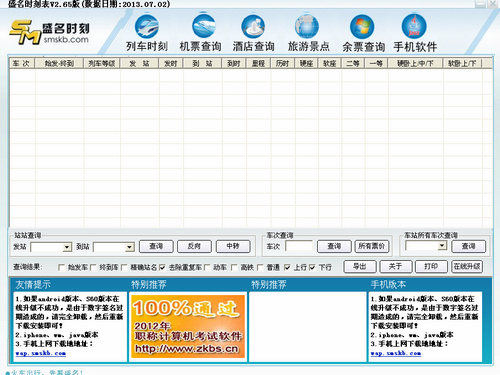500x375 pixels.
Task: Enable the 普通 ordinary train checkbox
Action: (260, 267)
